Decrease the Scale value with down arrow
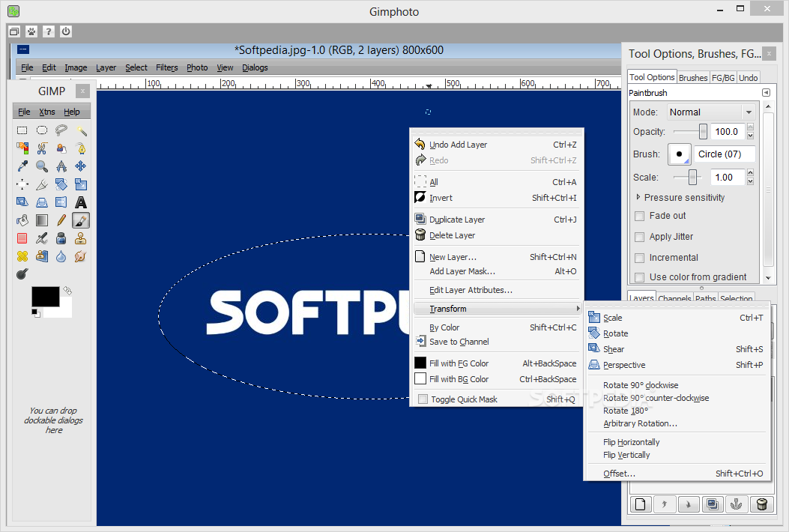This screenshot has width=789, height=532. tap(750, 181)
